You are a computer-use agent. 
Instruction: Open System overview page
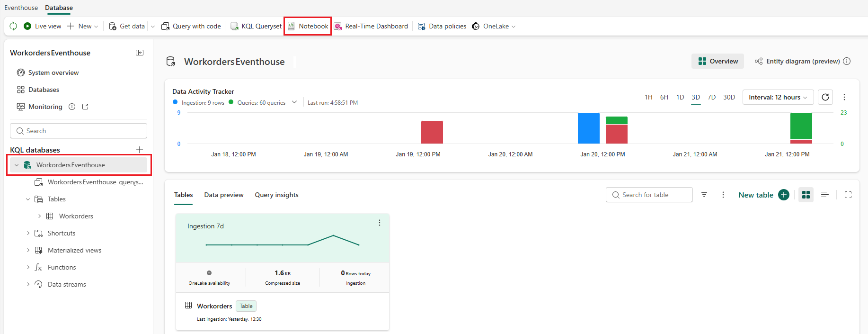pyautogui.click(x=53, y=72)
